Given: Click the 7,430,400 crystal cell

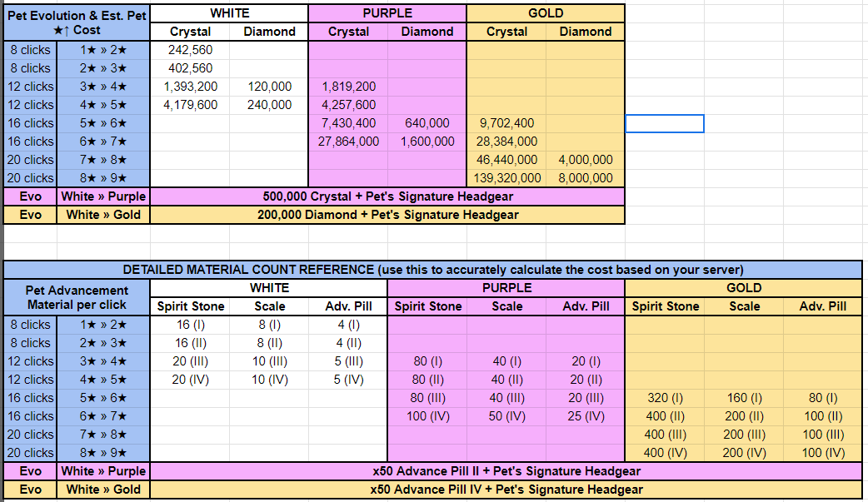Looking at the screenshot, I should (x=348, y=123).
